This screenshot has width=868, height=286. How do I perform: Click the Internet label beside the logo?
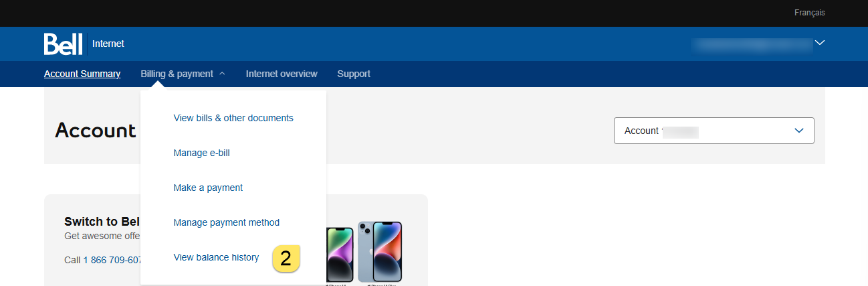[108, 44]
